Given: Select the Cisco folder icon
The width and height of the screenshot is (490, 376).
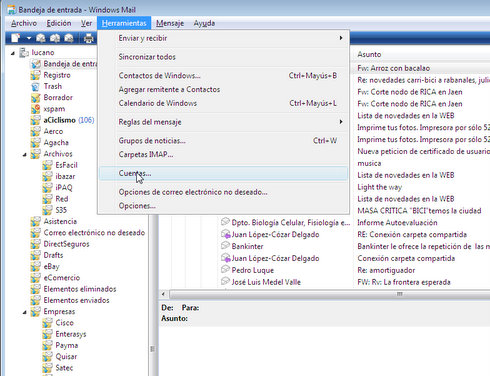Looking at the screenshot, I should click(47, 323).
